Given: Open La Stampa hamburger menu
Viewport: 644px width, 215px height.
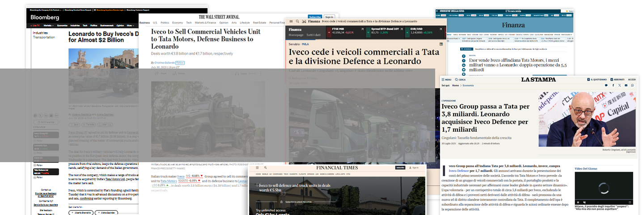Looking at the screenshot, I should (x=447, y=79).
